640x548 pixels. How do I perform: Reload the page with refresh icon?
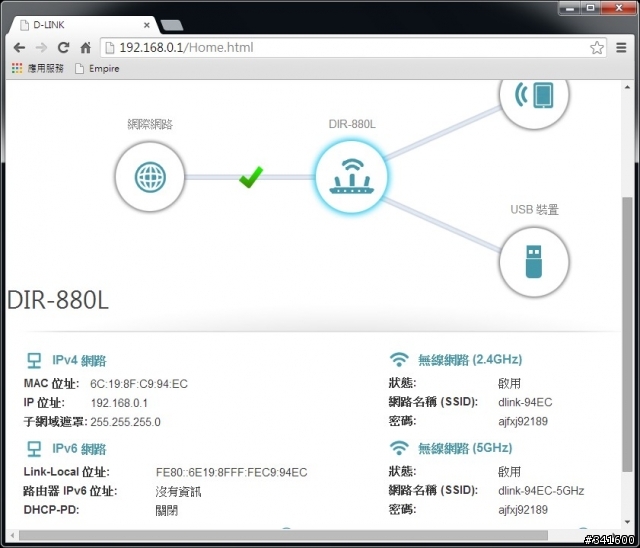click(63, 48)
